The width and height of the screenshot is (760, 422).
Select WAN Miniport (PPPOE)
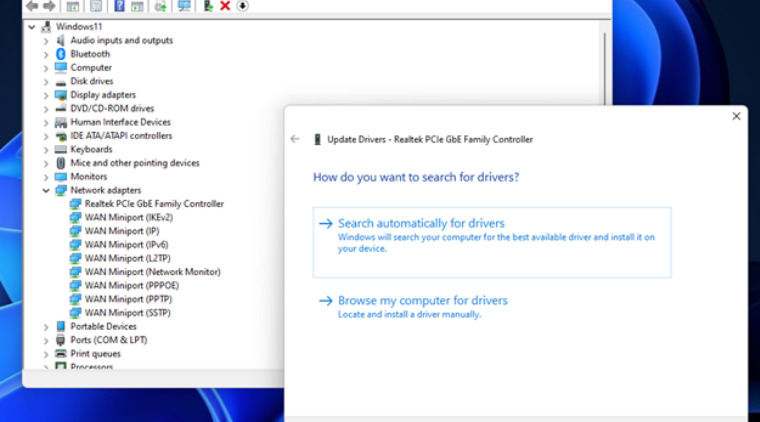132,285
